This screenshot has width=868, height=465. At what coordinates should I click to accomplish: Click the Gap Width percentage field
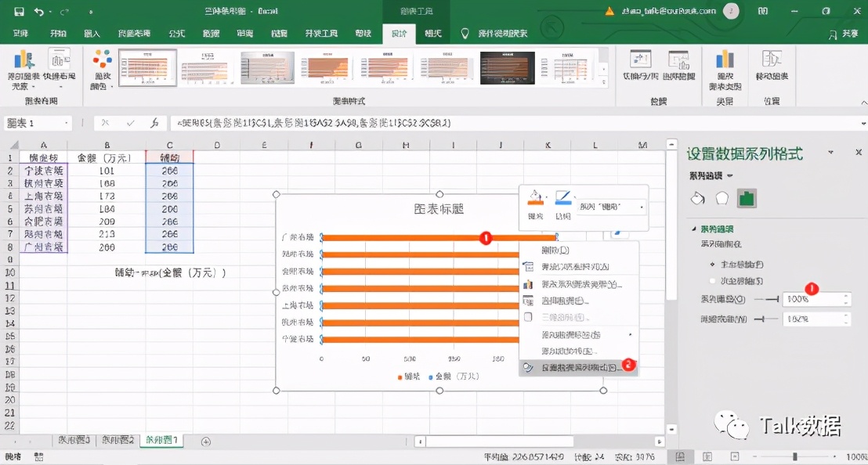812,319
